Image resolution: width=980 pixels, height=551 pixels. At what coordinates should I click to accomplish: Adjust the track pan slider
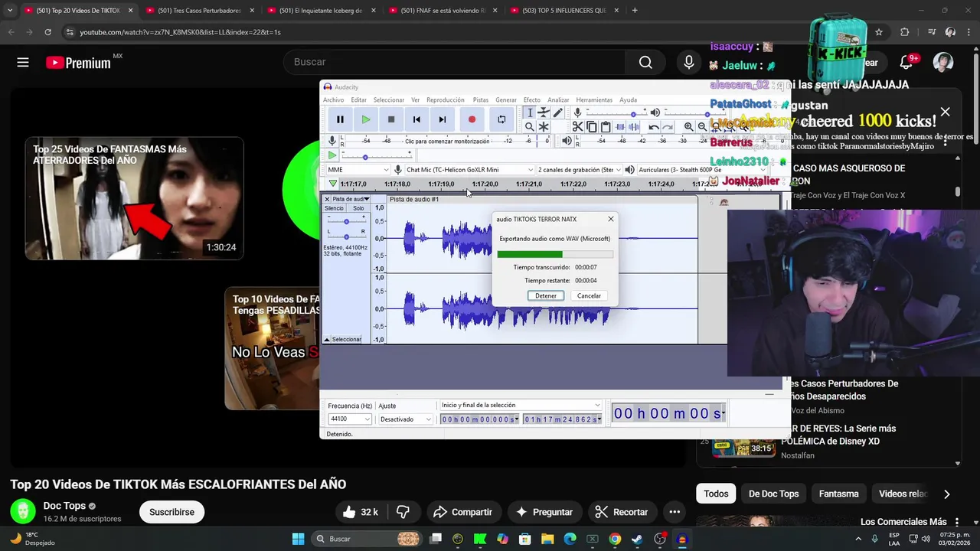346,236
